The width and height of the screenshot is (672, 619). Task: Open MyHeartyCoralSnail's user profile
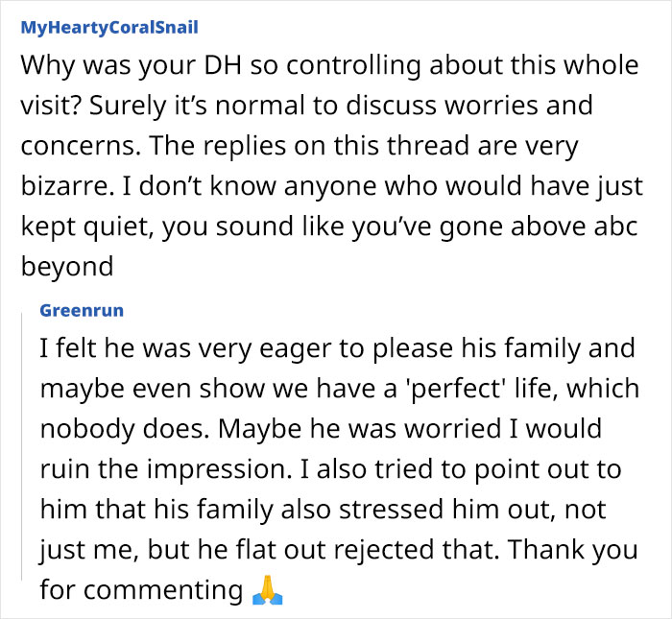pos(108,27)
